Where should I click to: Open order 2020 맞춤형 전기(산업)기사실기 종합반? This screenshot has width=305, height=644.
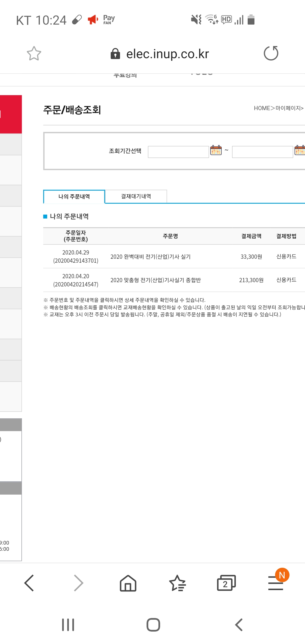[x=156, y=280]
